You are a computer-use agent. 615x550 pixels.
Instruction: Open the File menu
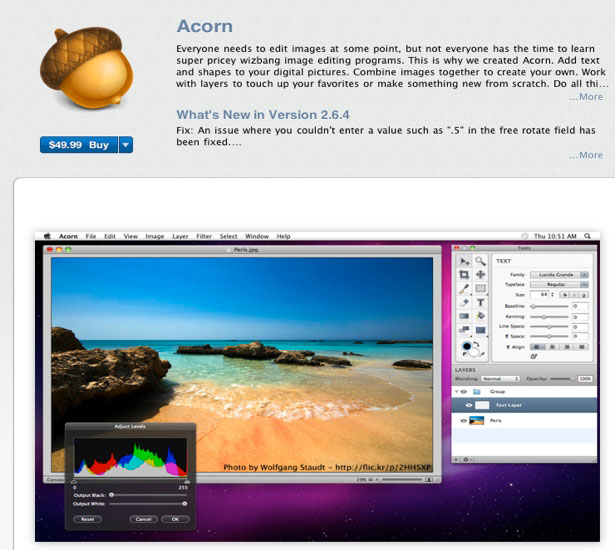tap(91, 236)
